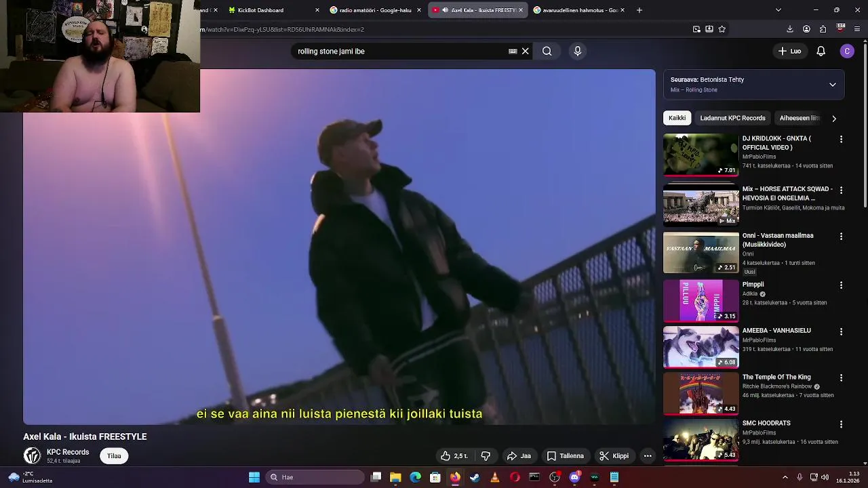Open options menu for Mix – HORSE ATTACK SQWAD
The image size is (868, 488).
pyautogui.click(x=841, y=190)
